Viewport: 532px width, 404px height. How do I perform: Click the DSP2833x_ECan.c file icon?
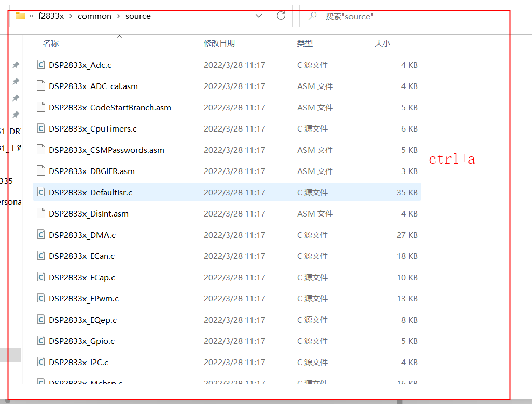tap(41, 256)
